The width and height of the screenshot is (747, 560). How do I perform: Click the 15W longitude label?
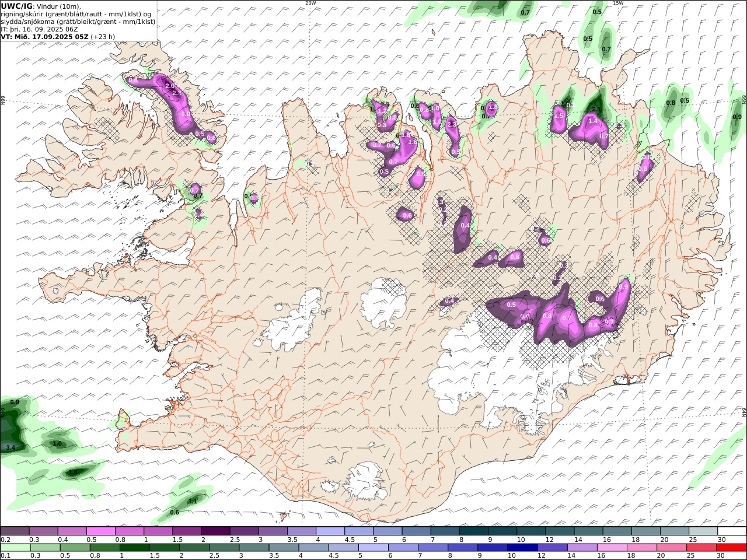pos(618,3)
